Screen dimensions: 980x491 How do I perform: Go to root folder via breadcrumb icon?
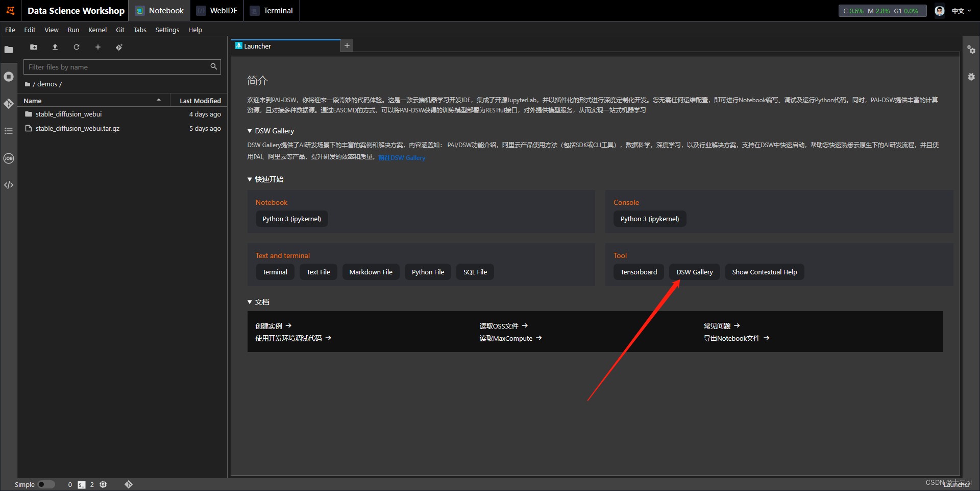(28, 84)
